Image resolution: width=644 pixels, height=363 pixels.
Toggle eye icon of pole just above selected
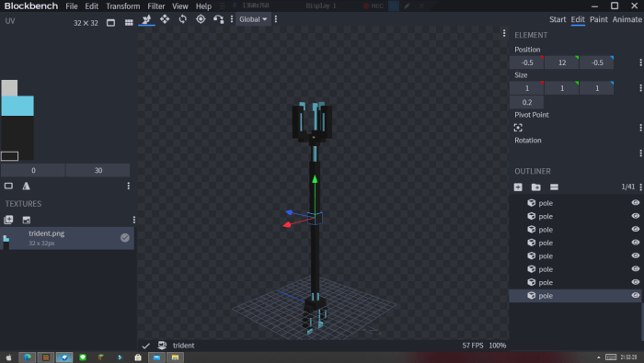coord(636,282)
